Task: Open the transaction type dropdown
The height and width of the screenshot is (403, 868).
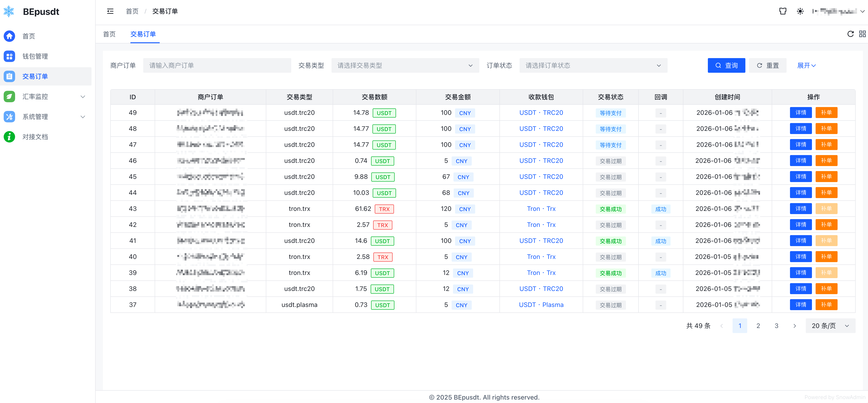Action: pos(405,65)
